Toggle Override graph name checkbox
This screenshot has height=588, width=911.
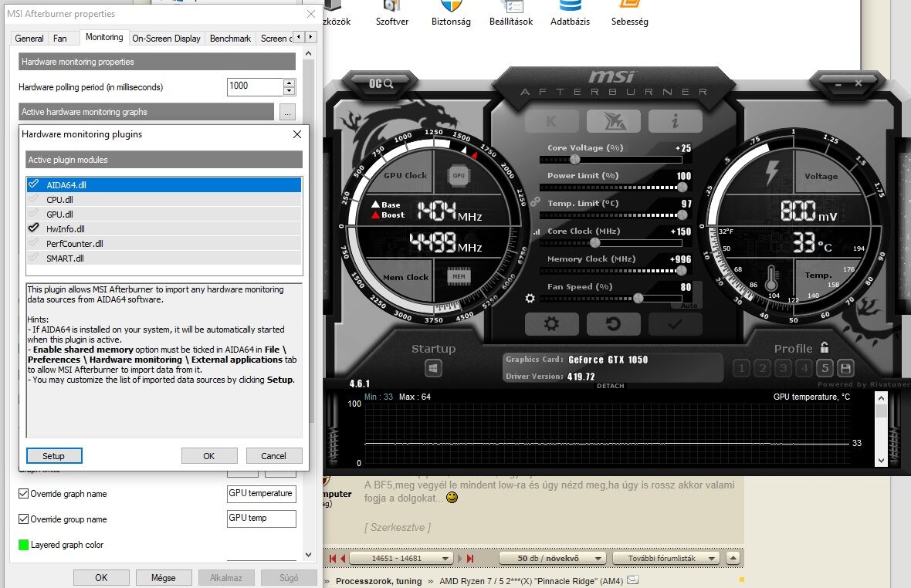pos(24,493)
